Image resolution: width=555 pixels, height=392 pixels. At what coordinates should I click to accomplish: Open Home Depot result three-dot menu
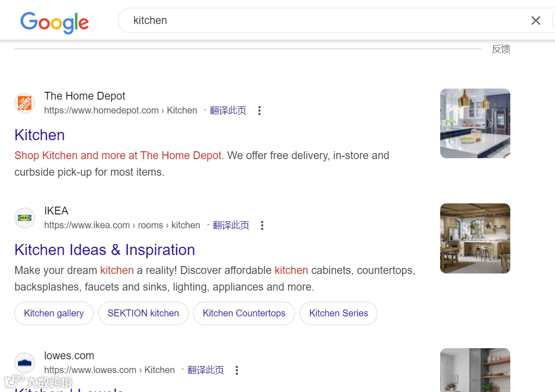(260, 111)
